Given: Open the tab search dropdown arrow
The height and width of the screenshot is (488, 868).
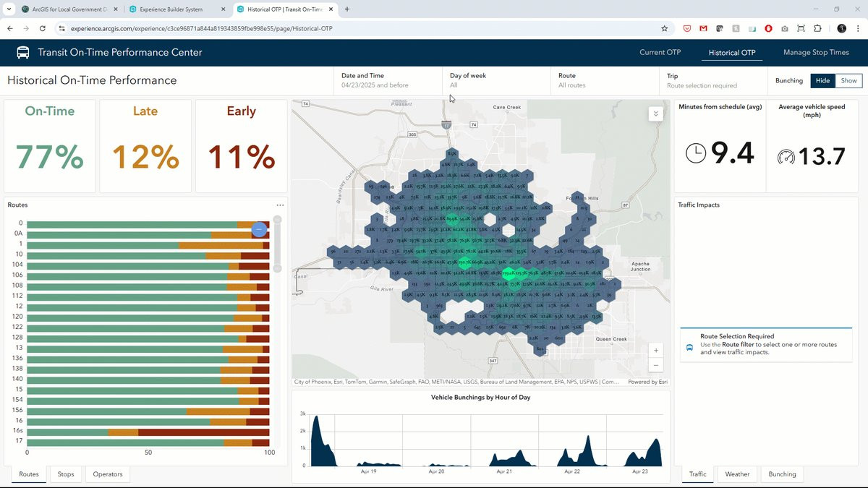Looking at the screenshot, I should pos(8,9).
